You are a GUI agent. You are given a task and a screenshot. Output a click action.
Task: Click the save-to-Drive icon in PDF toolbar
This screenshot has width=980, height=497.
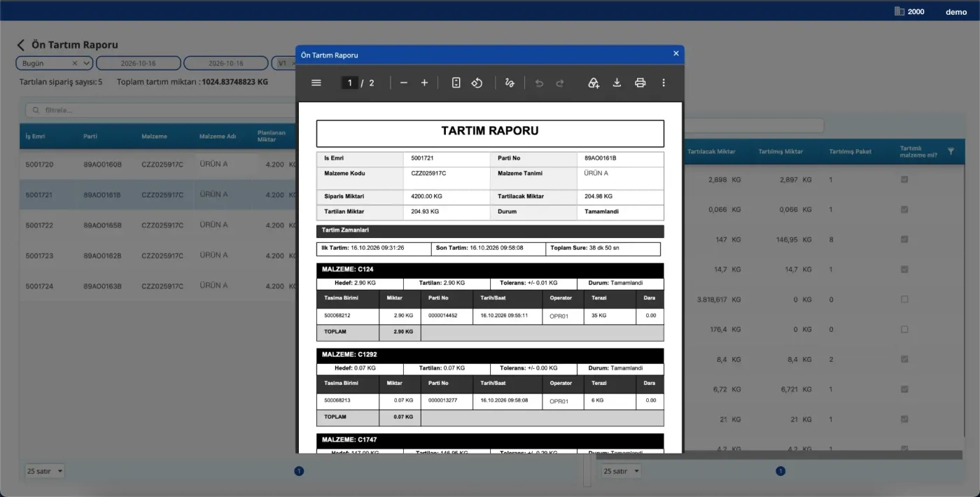point(594,83)
